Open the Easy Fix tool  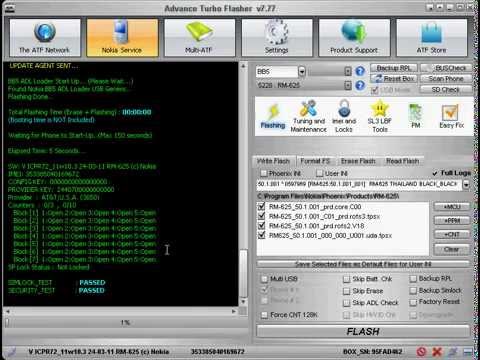[x=451, y=116]
